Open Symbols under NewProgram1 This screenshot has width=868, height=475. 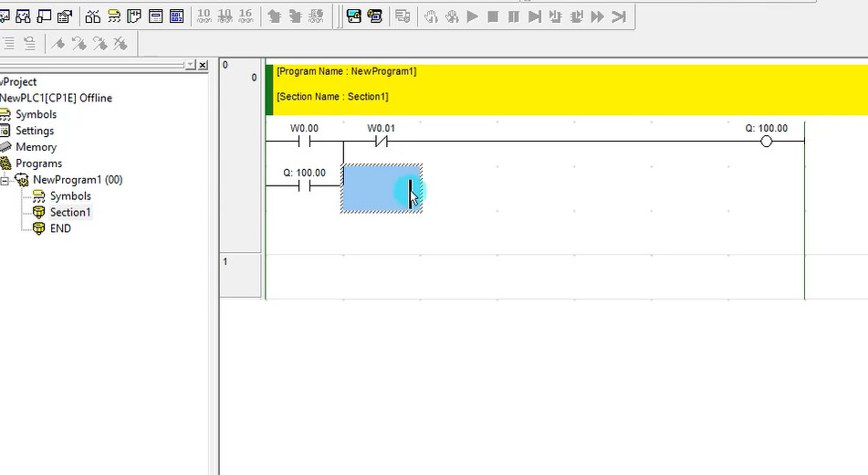[x=70, y=196]
